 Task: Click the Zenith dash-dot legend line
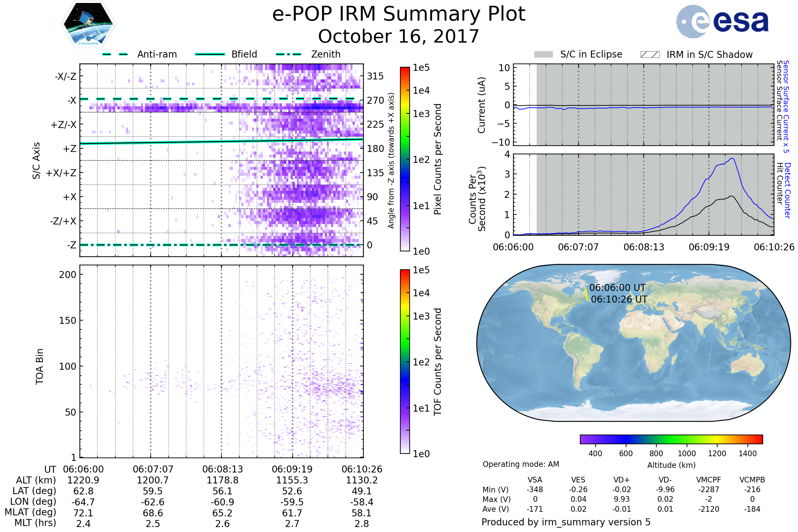tap(289, 54)
